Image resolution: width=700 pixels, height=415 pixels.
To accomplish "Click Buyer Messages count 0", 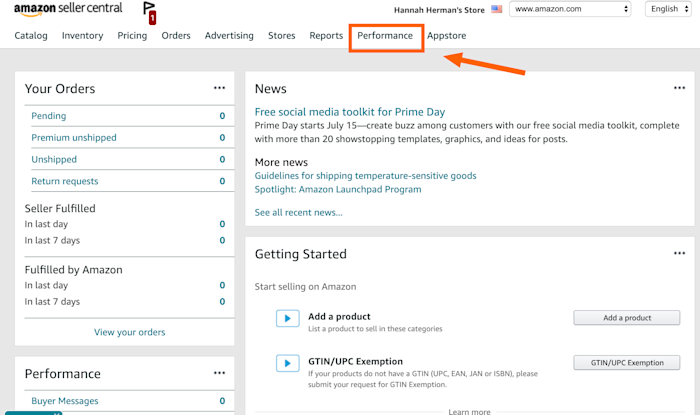I will (222, 401).
